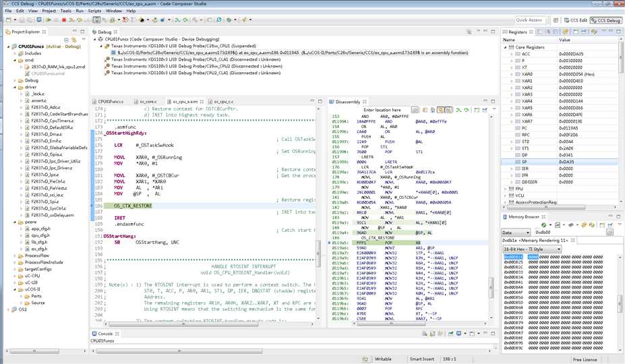Open Disassembly view menu arrow
This screenshot has width=625, height=364.
point(494,109)
